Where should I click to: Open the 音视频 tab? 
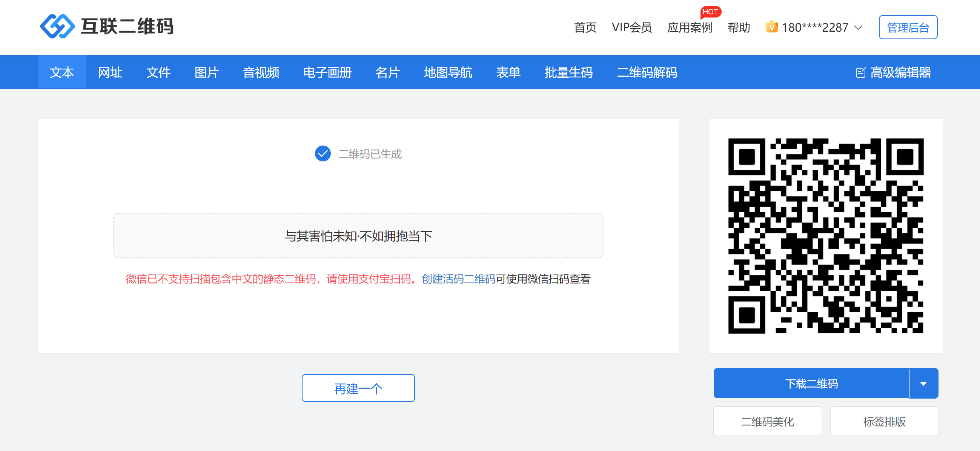click(x=261, y=72)
